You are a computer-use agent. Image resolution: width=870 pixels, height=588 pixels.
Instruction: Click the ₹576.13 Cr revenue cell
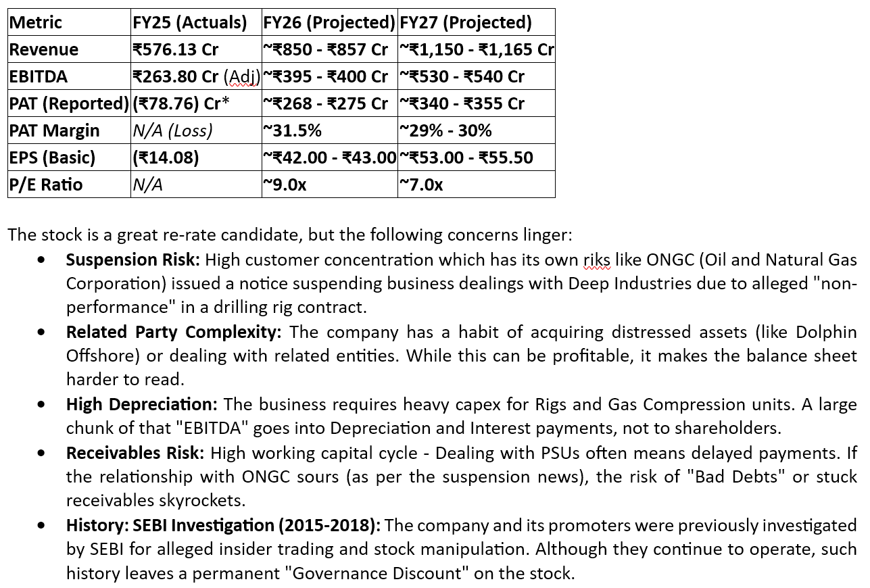click(x=176, y=49)
